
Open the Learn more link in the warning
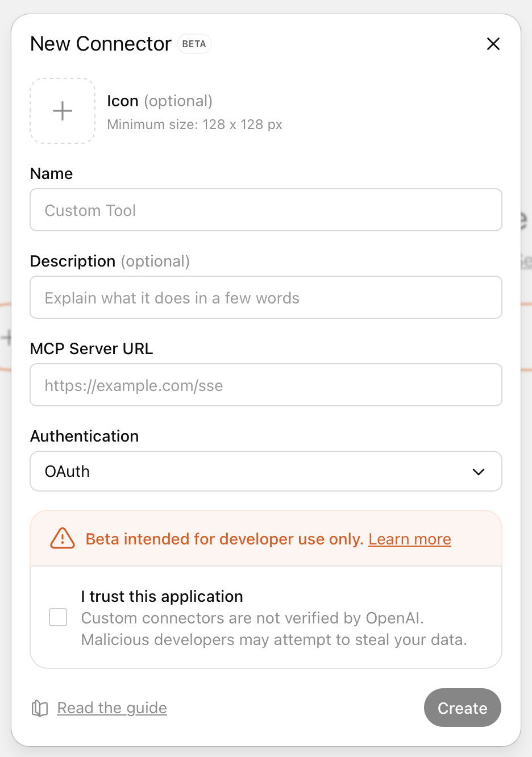409,538
